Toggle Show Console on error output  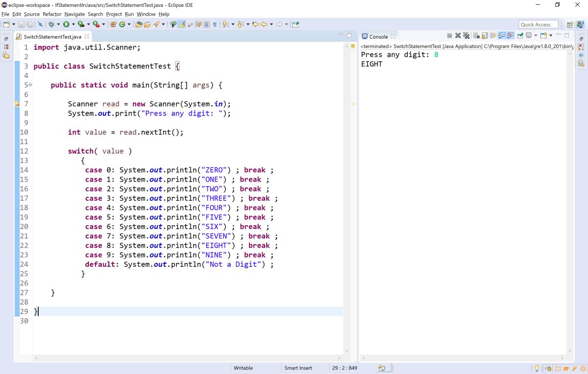click(510, 35)
